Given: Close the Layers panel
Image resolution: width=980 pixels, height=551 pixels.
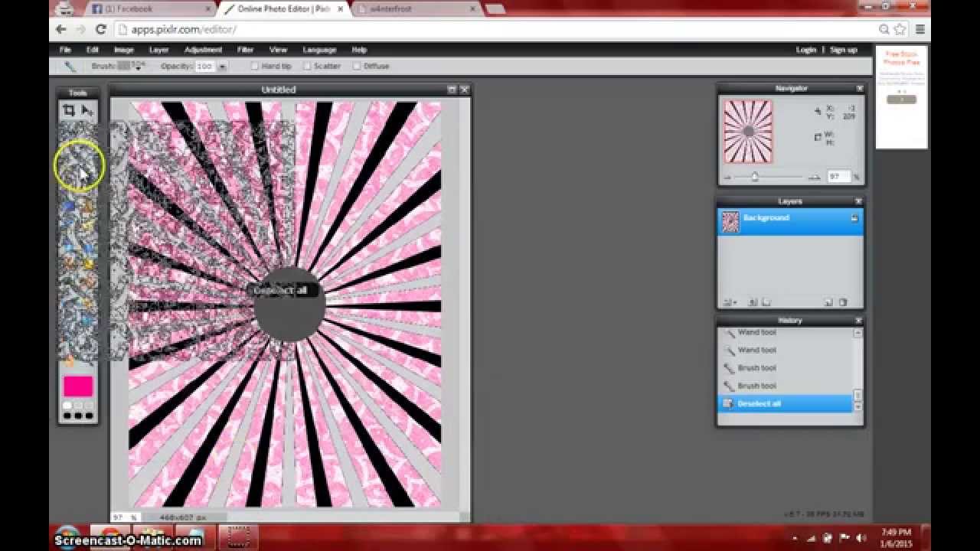Looking at the screenshot, I should tap(859, 202).
